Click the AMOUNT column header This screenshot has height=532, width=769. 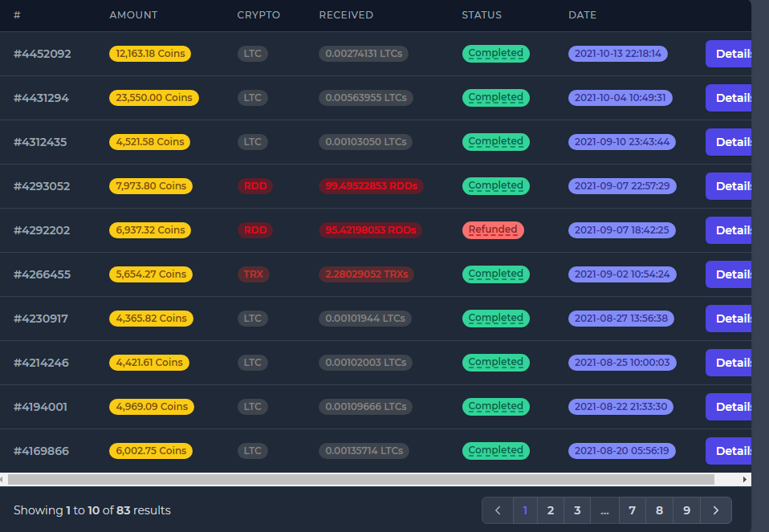pyautogui.click(x=133, y=15)
